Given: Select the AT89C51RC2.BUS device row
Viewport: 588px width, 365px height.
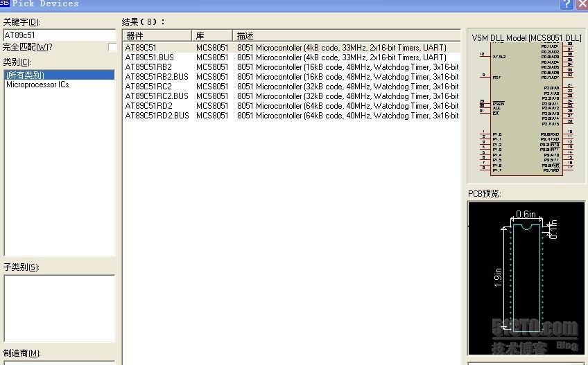Looking at the screenshot, I should (291, 96).
